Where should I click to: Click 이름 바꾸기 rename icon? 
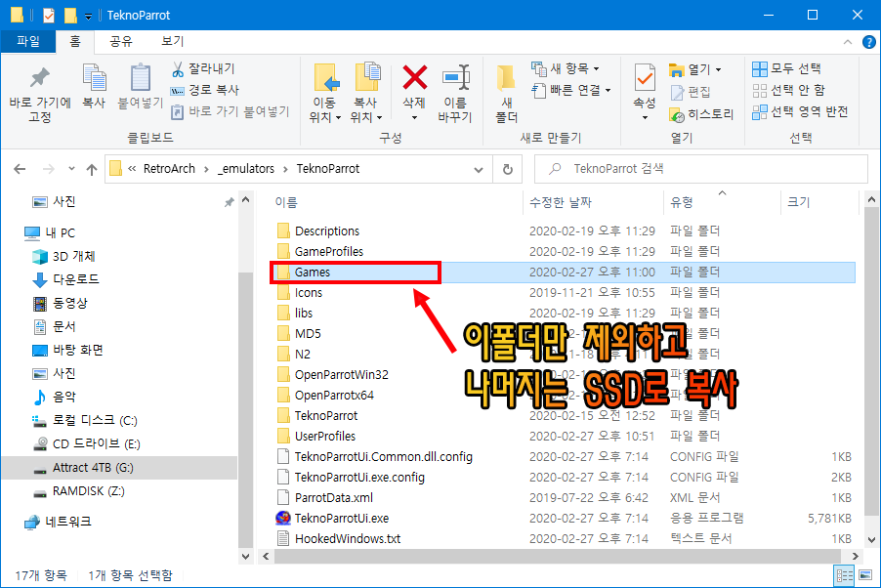point(456,77)
